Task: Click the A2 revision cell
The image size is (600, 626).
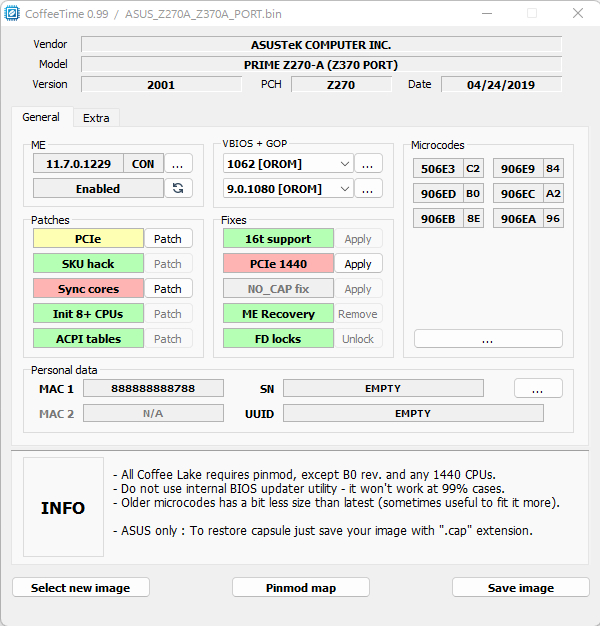Action: [x=553, y=194]
